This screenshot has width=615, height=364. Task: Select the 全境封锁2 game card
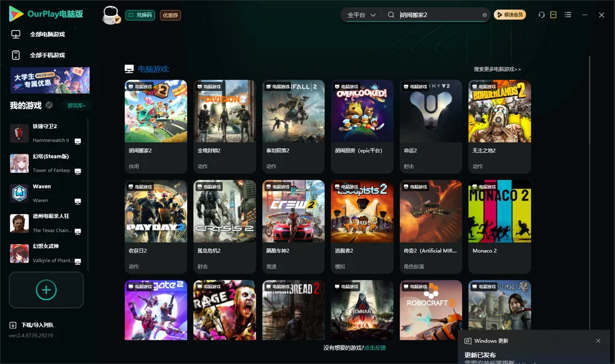coord(224,126)
